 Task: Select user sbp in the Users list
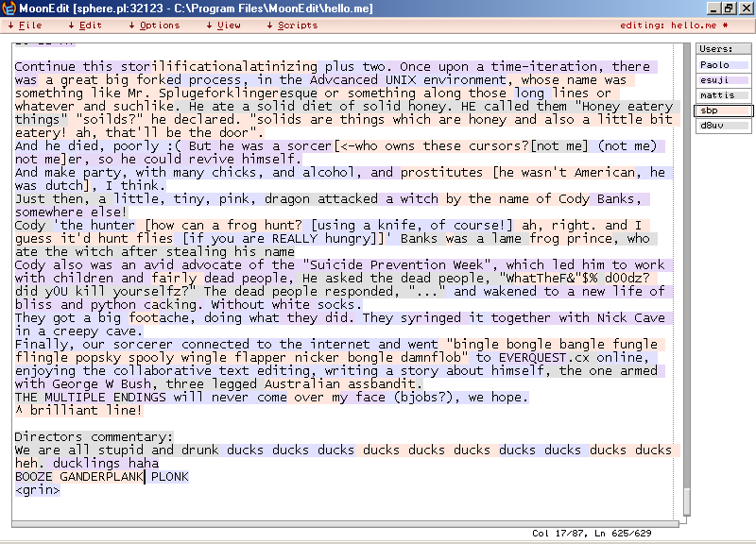724,110
